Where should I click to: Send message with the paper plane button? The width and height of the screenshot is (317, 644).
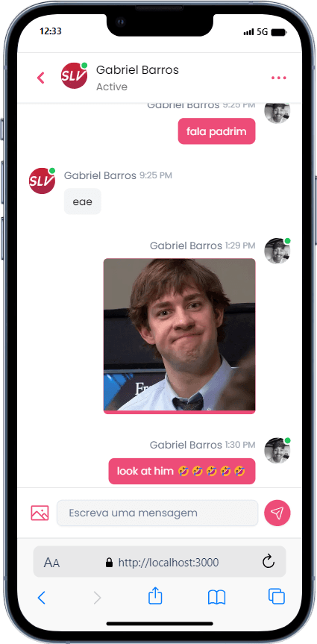tap(277, 513)
